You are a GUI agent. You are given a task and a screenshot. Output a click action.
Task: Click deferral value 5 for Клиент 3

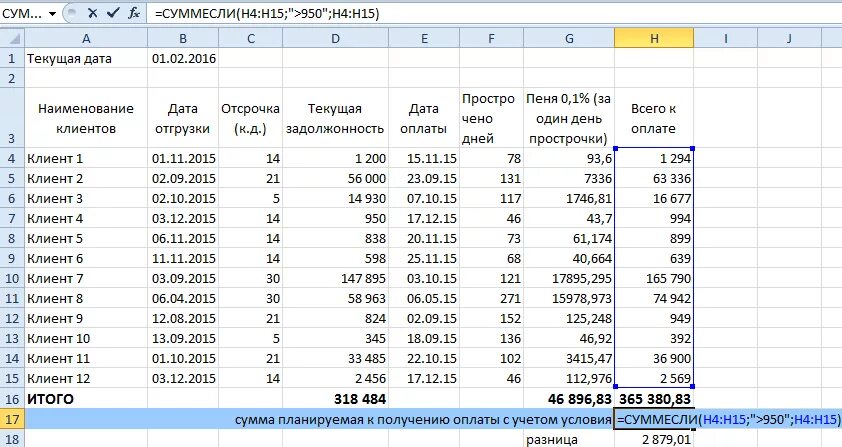coord(251,198)
